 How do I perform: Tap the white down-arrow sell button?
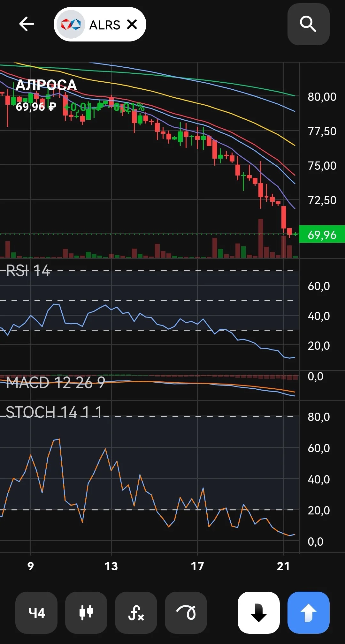(259, 613)
